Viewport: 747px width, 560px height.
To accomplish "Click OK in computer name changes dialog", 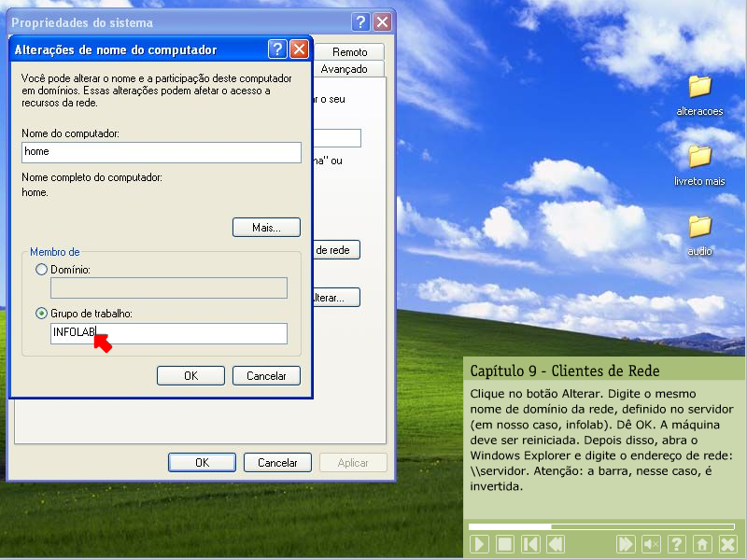I will pos(190,375).
